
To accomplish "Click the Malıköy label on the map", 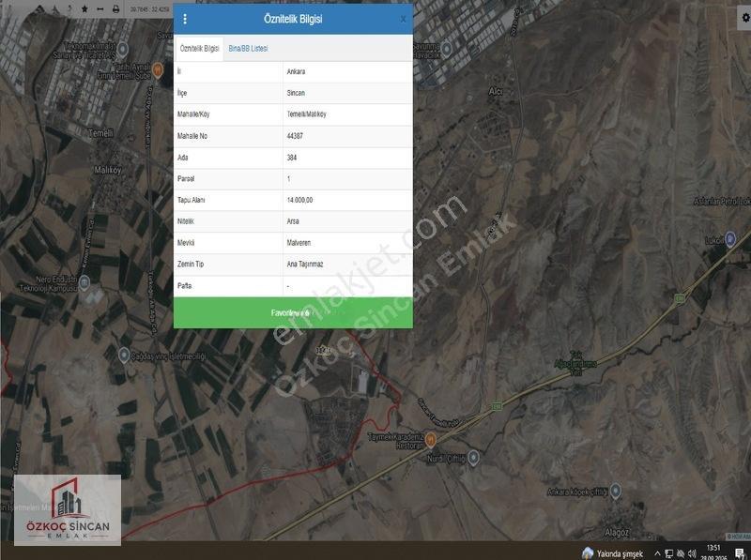I will [108, 170].
